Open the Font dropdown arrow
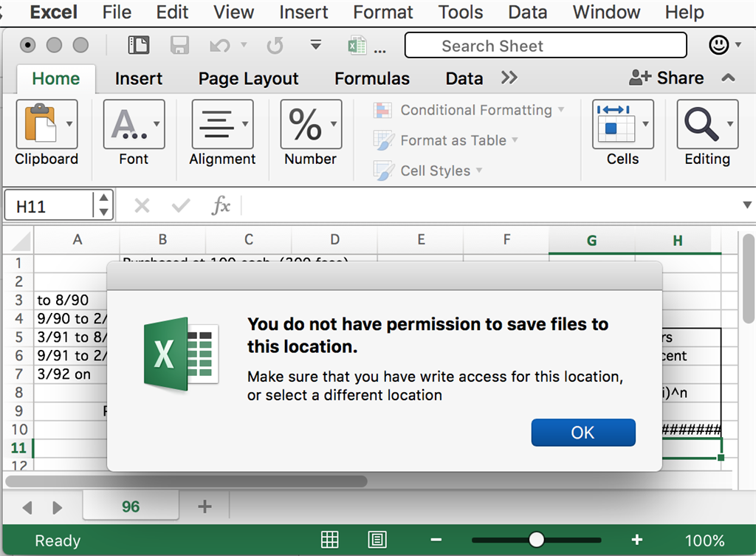 [157, 124]
